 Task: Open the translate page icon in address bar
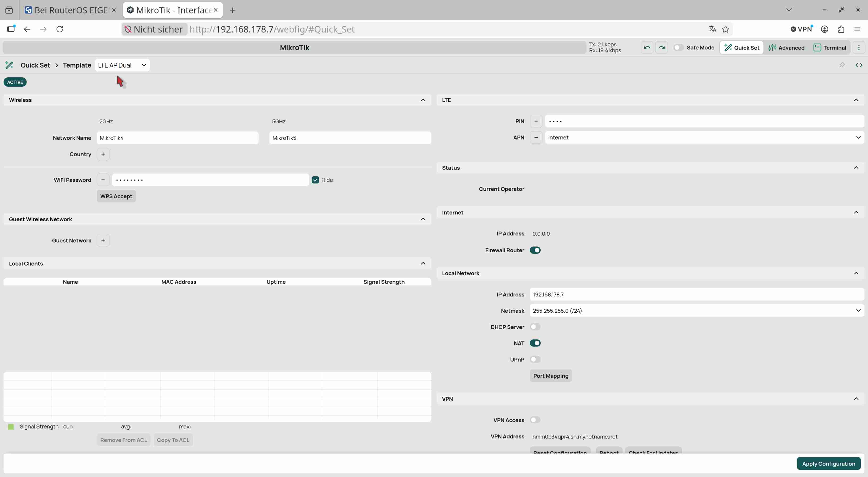click(712, 29)
